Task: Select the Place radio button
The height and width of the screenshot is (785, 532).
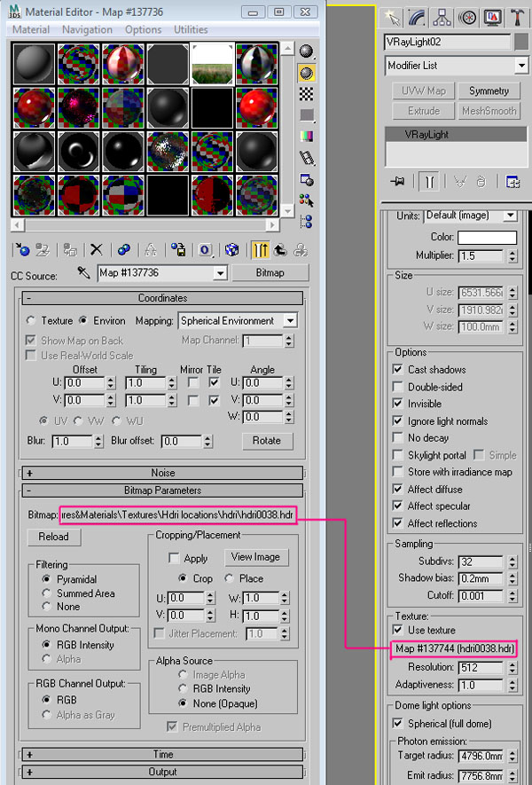Action: pyautogui.click(x=230, y=578)
